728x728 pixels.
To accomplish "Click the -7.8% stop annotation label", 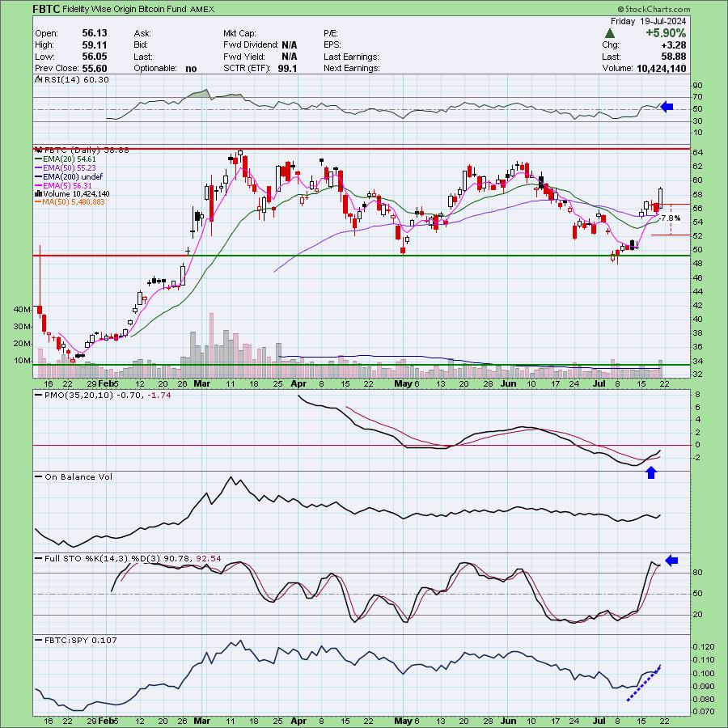I will tap(670, 218).
